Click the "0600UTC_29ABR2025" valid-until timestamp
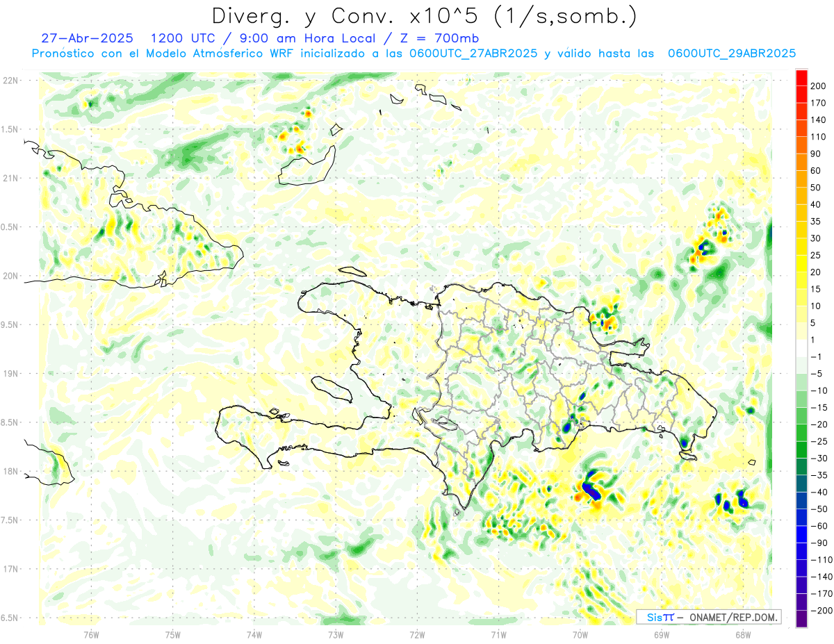The height and width of the screenshot is (644, 834). 731,53
